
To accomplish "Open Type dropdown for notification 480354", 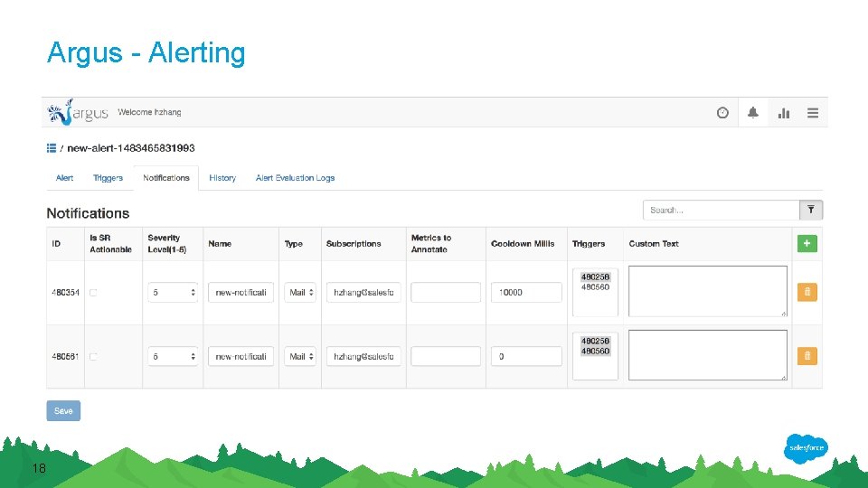I will point(301,293).
